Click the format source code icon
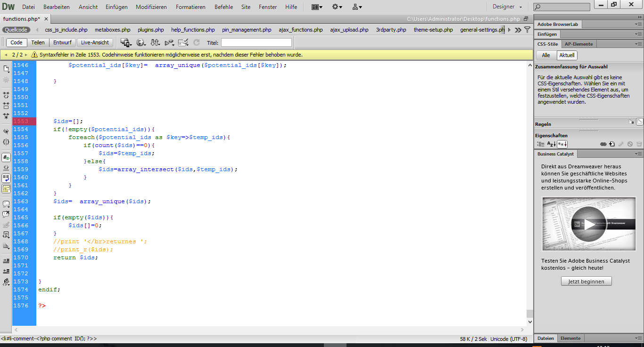 tap(6, 282)
